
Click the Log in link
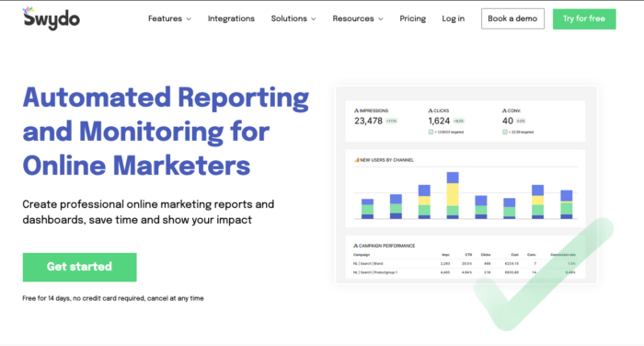click(453, 18)
